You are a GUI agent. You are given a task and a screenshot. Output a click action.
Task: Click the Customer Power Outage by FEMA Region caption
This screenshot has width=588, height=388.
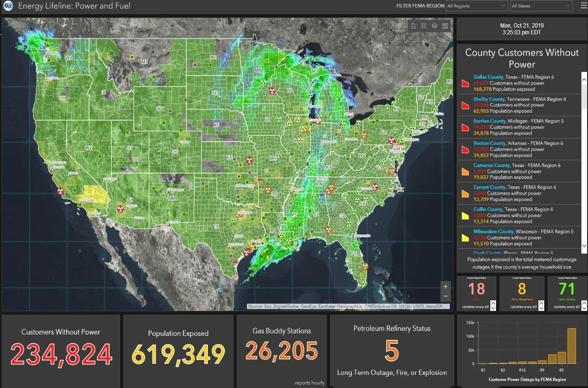coord(527,379)
